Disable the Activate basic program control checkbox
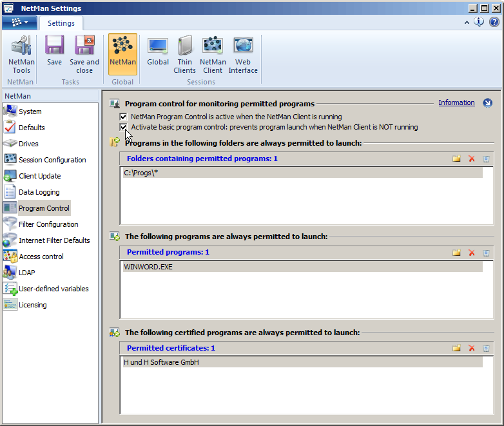The height and width of the screenshot is (426, 504). (124, 128)
